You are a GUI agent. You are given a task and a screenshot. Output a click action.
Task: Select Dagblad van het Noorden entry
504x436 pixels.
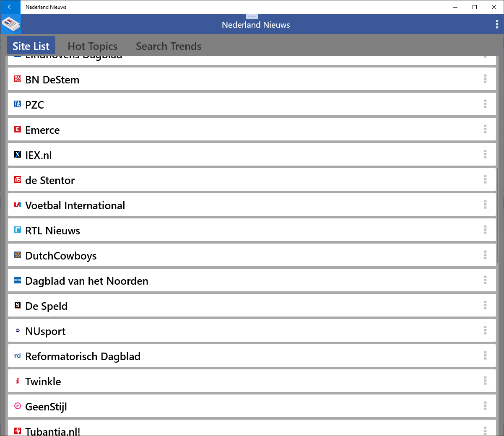(252, 280)
